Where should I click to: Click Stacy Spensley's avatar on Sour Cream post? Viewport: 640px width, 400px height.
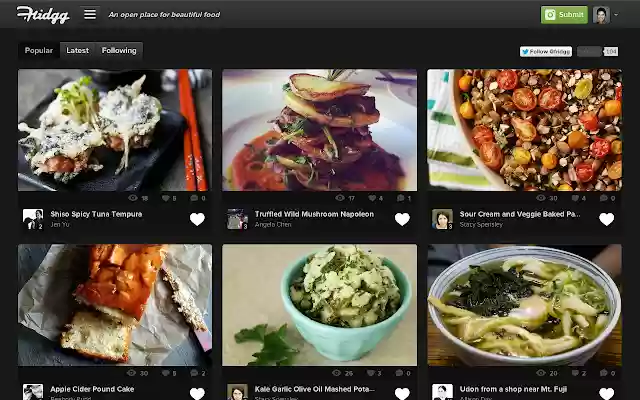point(442,219)
